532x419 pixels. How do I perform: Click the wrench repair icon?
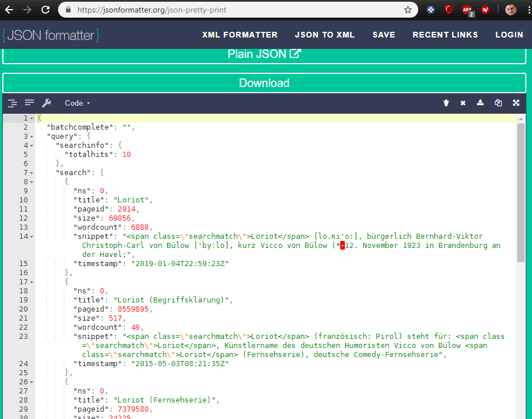point(47,103)
